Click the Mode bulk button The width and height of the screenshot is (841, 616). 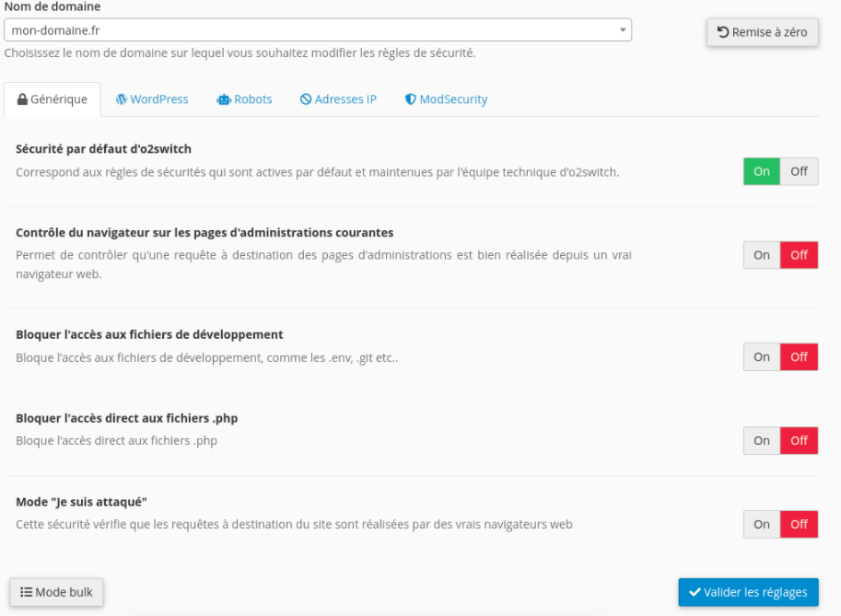pos(56,592)
